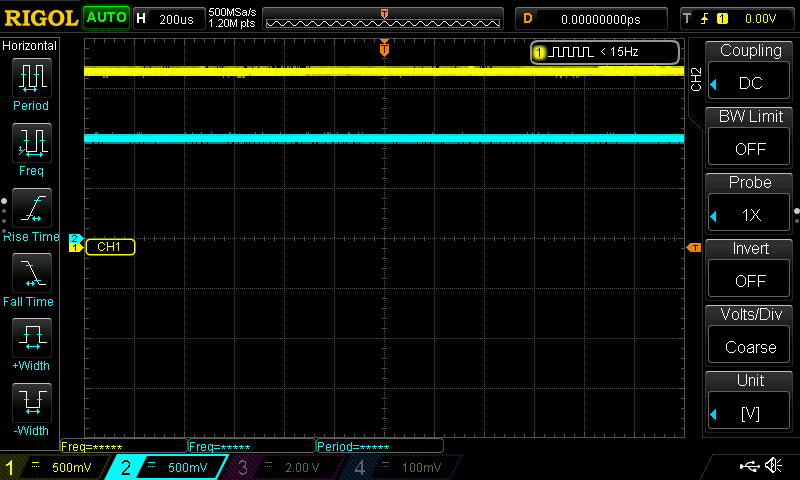800x480 pixels.
Task: Click the CH1 label on waveform
Action: (110, 247)
